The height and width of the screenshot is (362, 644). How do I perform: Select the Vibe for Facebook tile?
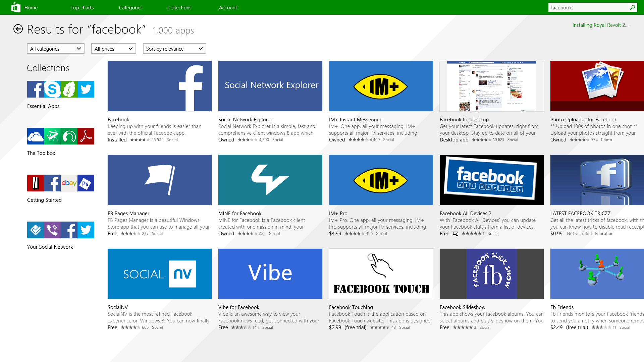[x=270, y=274]
